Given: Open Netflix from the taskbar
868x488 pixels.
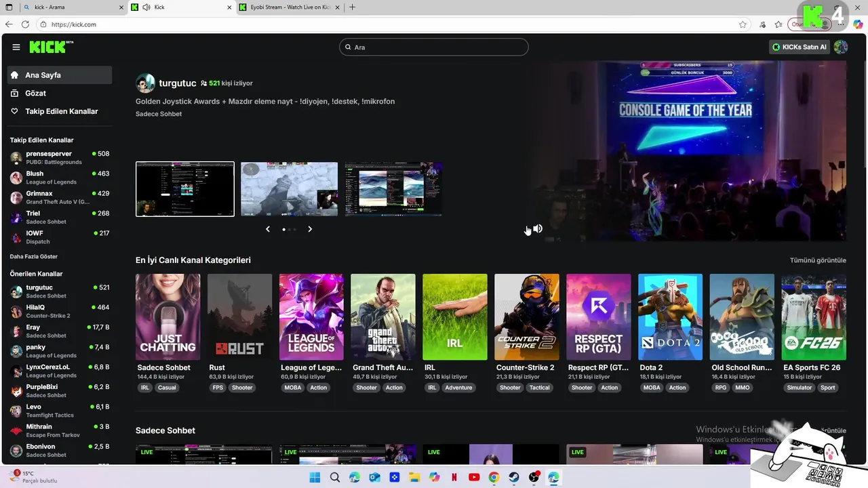Looking at the screenshot, I should point(454,477).
